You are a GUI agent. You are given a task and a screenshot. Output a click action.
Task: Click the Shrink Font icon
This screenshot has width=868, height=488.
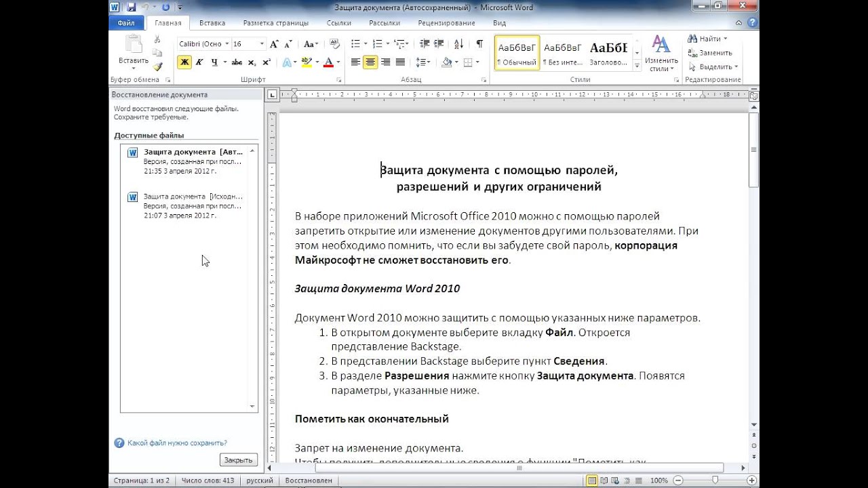[x=288, y=44]
